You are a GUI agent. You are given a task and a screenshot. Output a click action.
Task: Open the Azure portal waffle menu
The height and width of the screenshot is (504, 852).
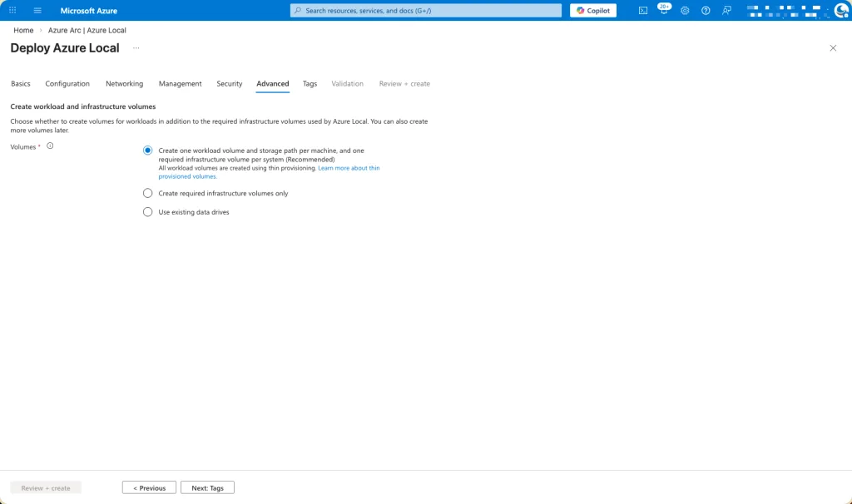tap(12, 10)
